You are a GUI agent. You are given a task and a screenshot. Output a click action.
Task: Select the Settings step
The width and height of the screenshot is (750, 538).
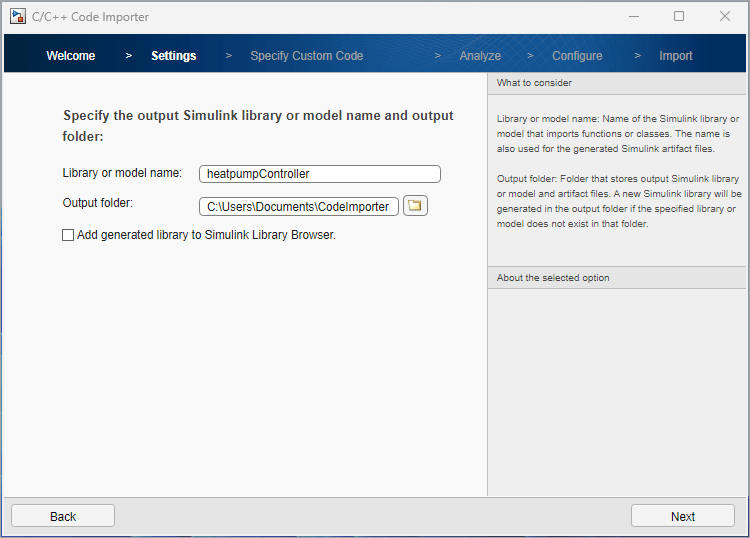pyautogui.click(x=174, y=55)
